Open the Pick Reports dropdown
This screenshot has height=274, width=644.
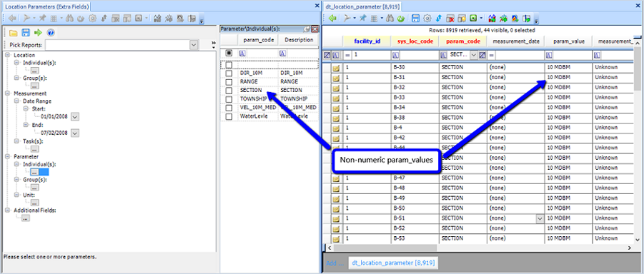coord(194,45)
